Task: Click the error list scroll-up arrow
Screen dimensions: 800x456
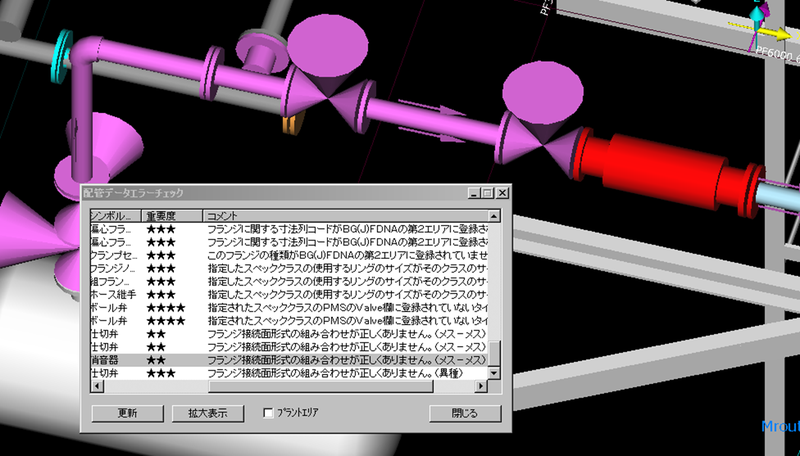Action: pyautogui.click(x=493, y=215)
